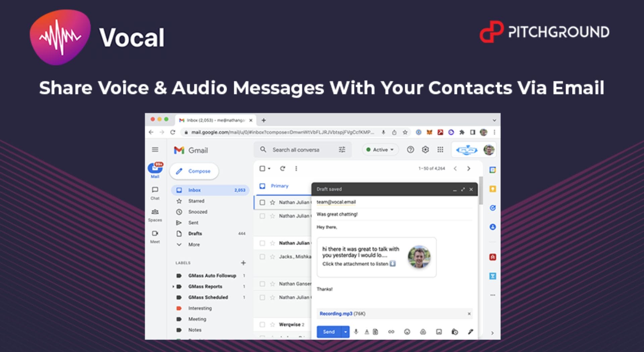Open the Google apps grid icon
Screen dimensions: 644x352
[440, 150]
